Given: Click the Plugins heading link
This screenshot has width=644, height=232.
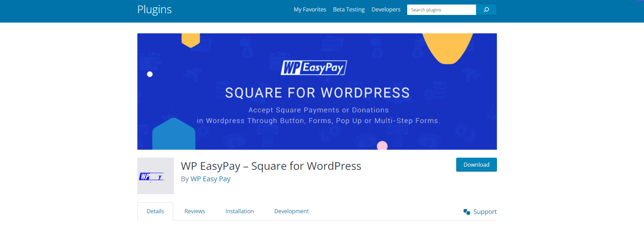Looking at the screenshot, I should coord(154,9).
